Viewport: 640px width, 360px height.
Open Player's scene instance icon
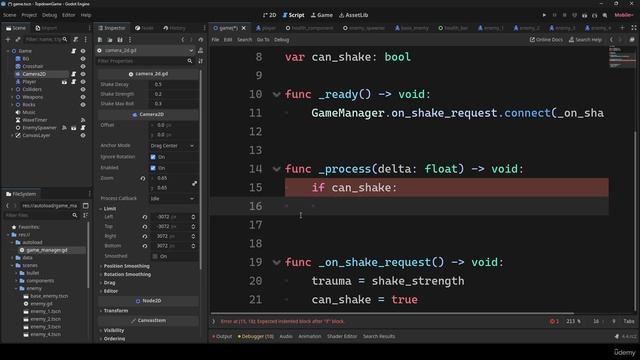click(64, 82)
